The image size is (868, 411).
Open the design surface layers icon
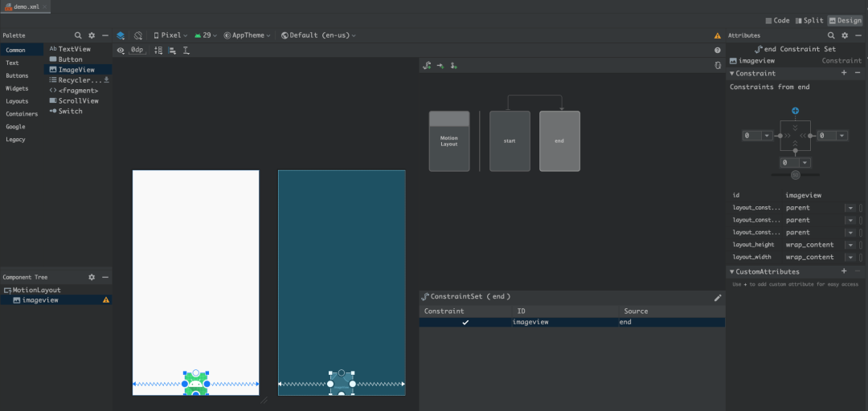click(x=121, y=35)
